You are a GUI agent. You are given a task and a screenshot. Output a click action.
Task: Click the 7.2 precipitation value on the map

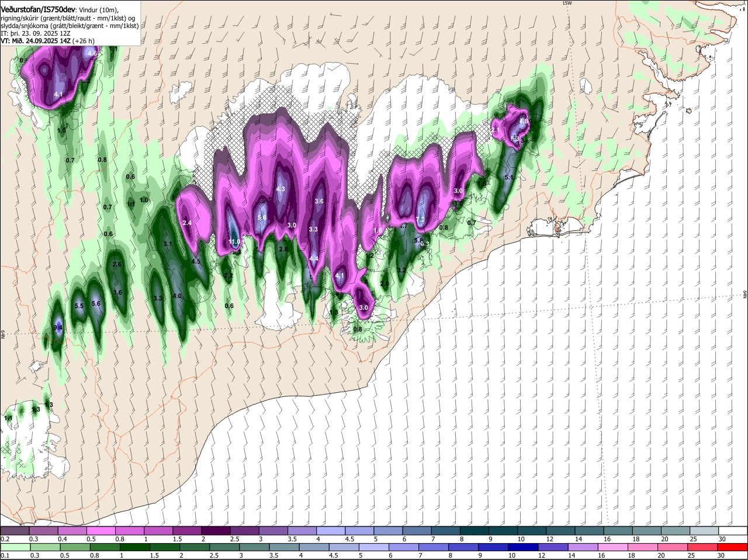point(420,220)
